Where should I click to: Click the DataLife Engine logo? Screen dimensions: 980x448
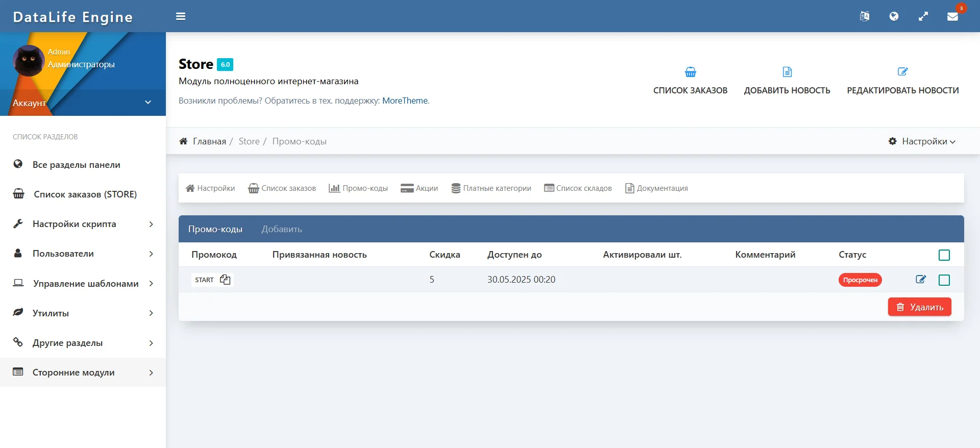(73, 17)
